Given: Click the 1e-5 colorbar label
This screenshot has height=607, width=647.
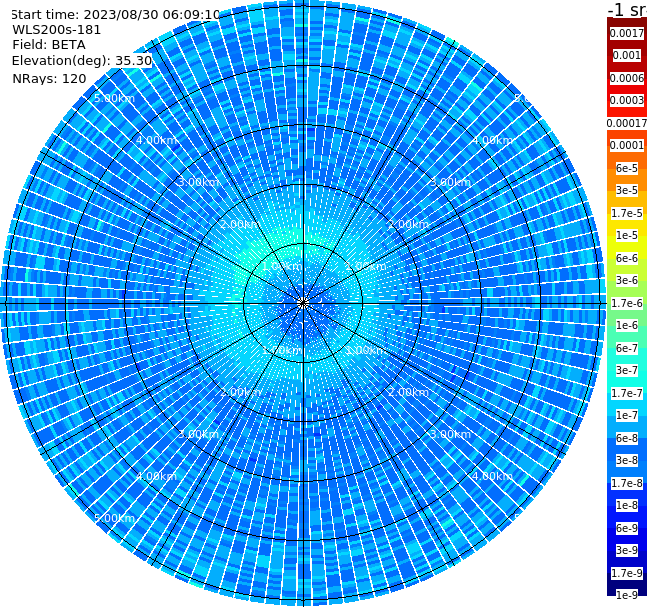Looking at the screenshot, I should pos(627,235).
